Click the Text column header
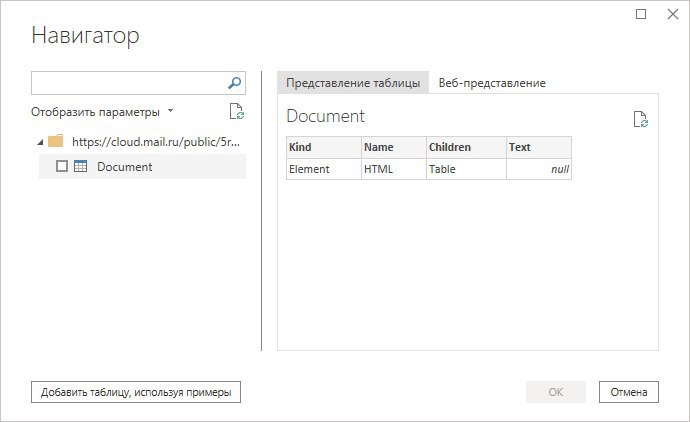The height and width of the screenshot is (422, 690). pyautogui.click(x=539, y=147)
